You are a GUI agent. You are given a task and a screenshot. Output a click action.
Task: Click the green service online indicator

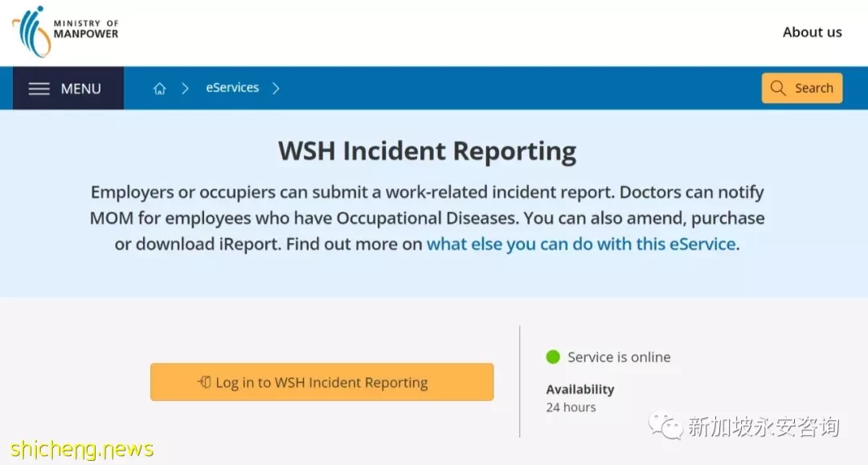[x=553, y=357]
